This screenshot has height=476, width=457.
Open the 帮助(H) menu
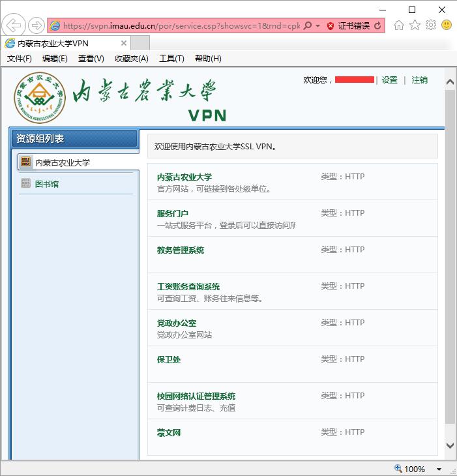(208, 59)
